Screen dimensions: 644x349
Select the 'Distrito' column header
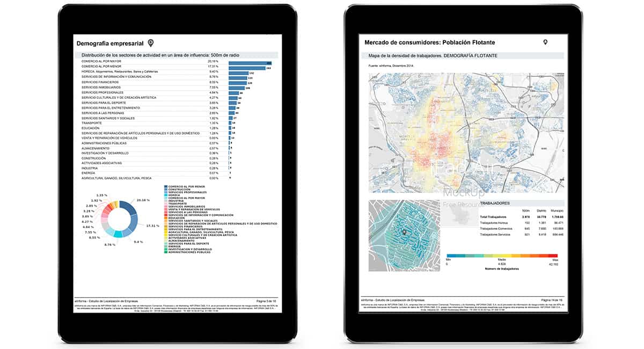click(x=541, y=211)
